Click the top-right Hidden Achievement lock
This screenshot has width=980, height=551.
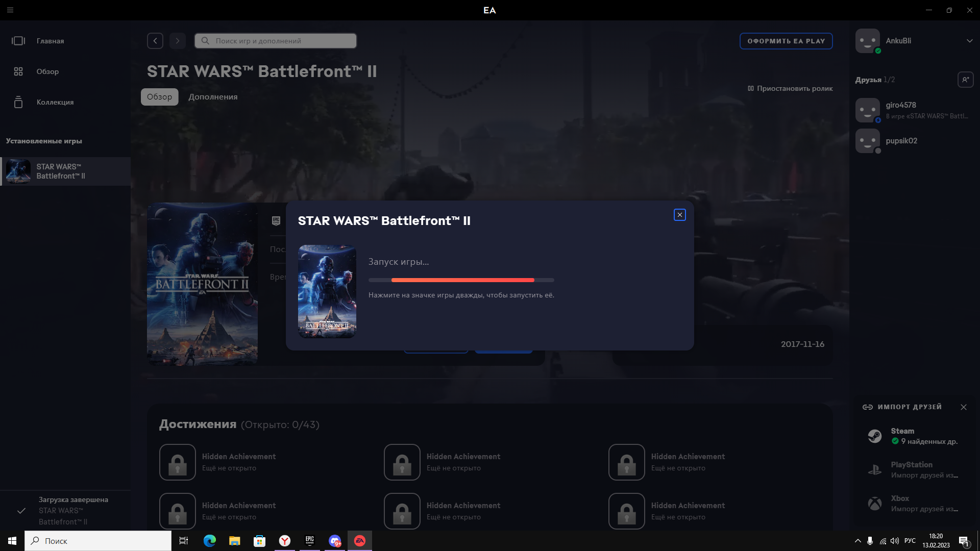627,462
